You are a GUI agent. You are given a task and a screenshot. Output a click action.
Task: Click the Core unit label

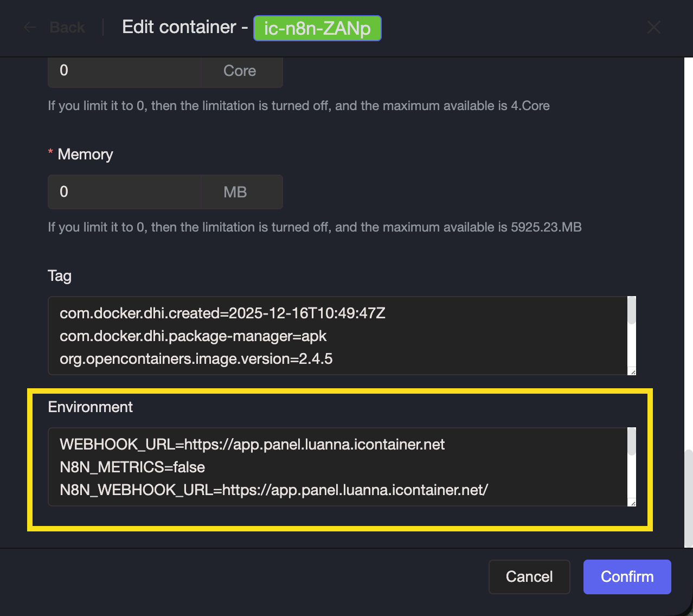click(x=240, y=71)
